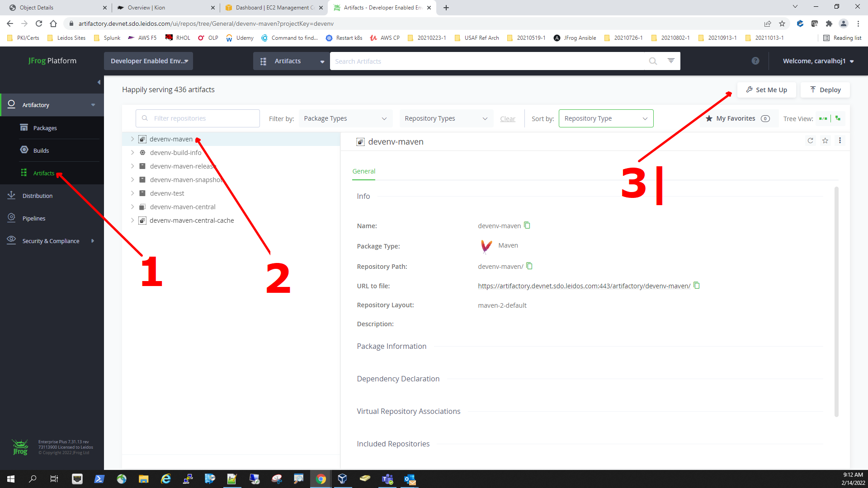Screen dimensions: 868x488
Task: Switch to the EC2 Management Dashboard tab
Action: pos(274,8)
